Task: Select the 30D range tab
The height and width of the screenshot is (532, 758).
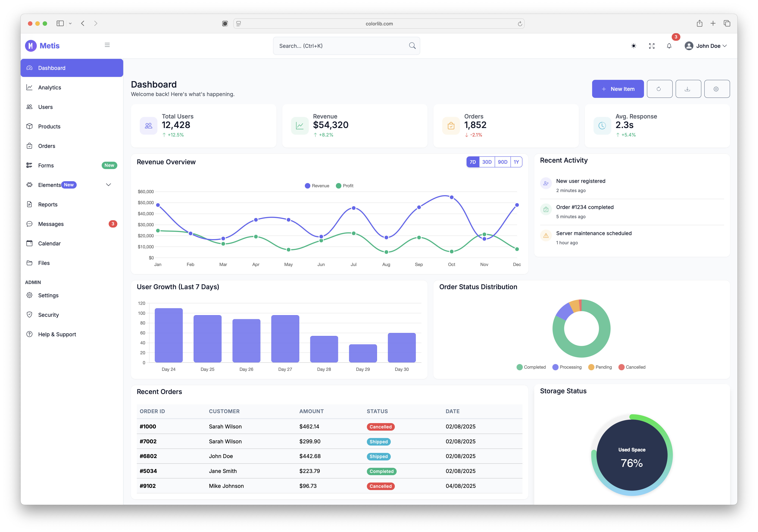Action: point(487,162)
